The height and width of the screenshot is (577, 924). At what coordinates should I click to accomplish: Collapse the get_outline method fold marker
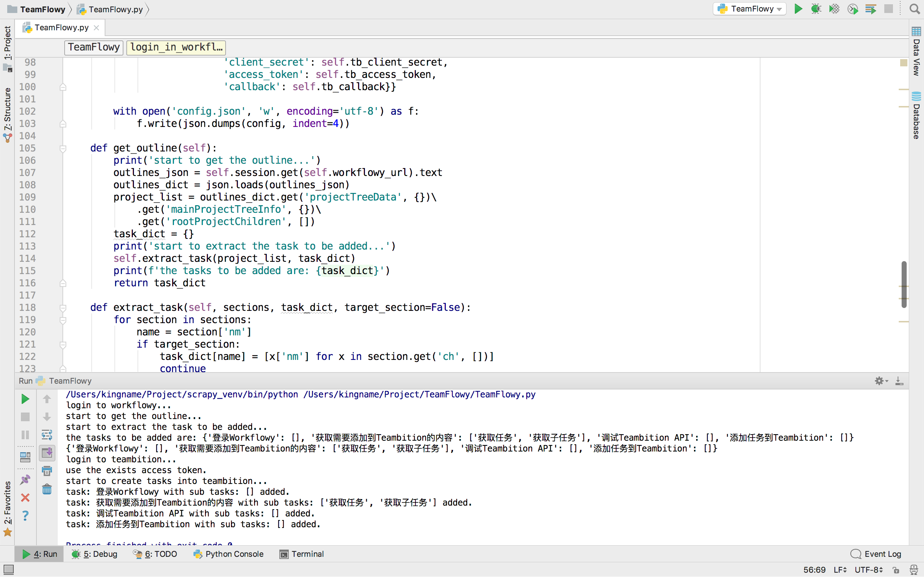tap(64, 149)
